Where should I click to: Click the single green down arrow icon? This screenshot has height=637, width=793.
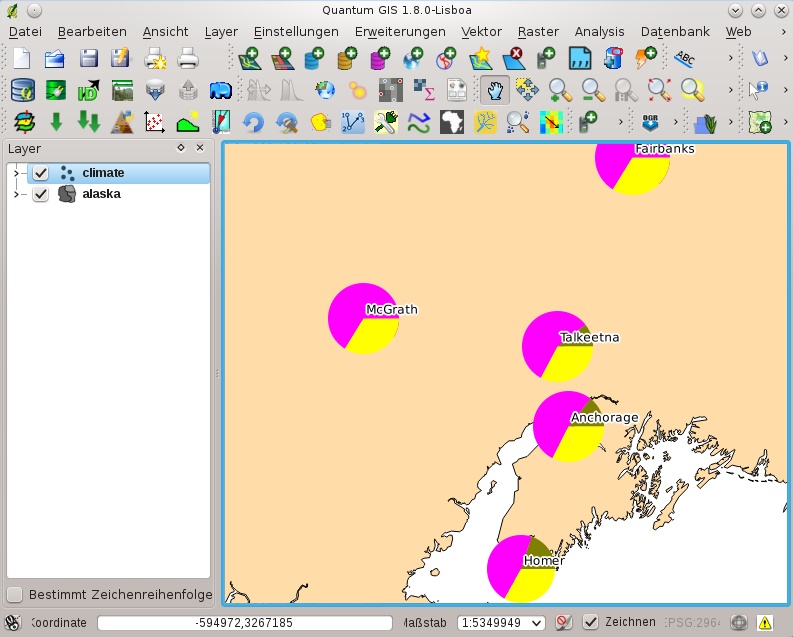coord(56,122)
